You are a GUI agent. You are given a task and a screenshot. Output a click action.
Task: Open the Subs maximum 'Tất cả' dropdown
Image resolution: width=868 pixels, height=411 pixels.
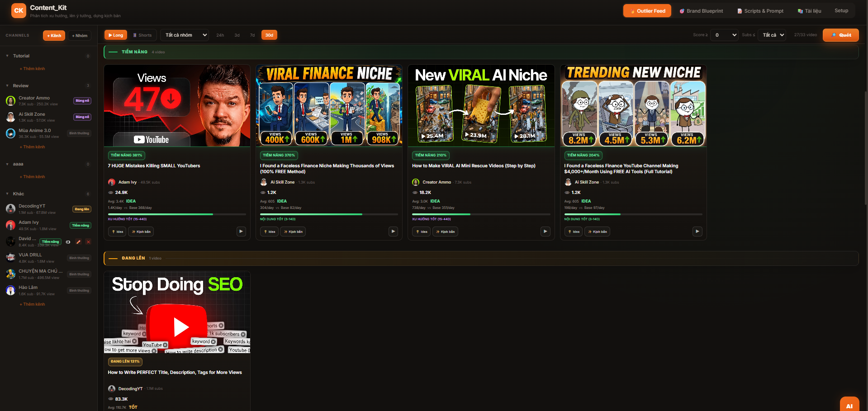click(x=772, y=35)
